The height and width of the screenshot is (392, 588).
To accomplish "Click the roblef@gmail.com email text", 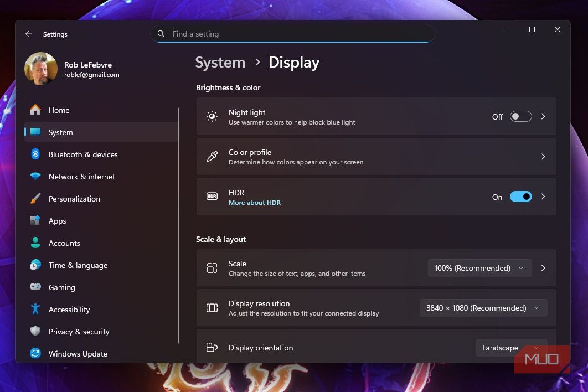I will pos(91,75).
